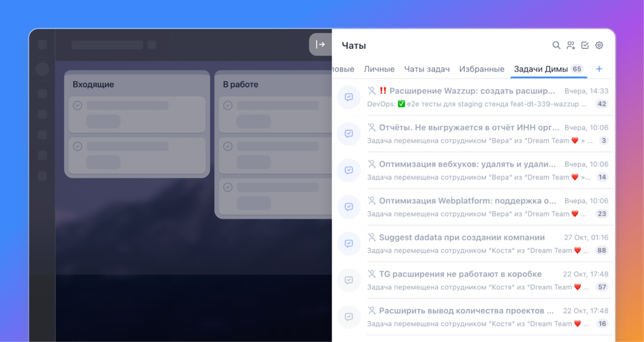The width and height of the screenshot is (644, 342).
Task: Switch to the Чаты задач tab
Action: point(426,69)
